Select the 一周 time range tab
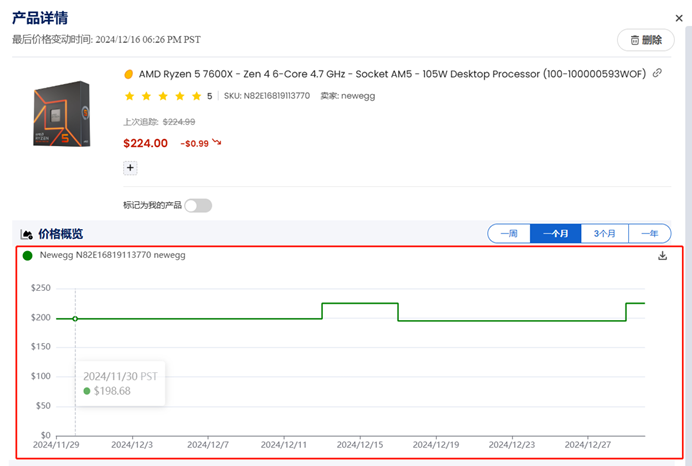Viewport: 692px width, 466px height. tap(509, 233)
